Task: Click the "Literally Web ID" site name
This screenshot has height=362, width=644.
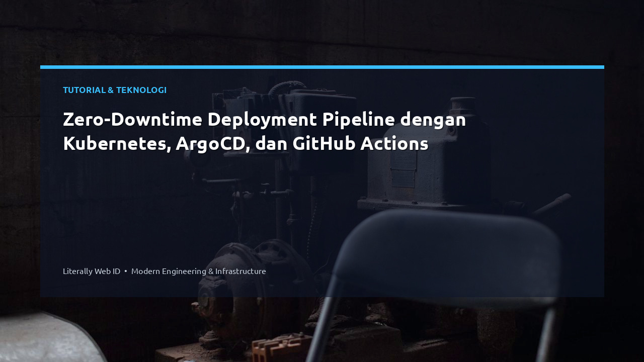Action: (x=92, y=271)
